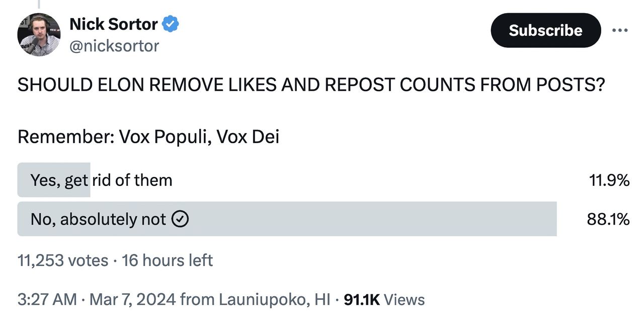
Task: View the 91.1K Views count
Action: (x=384, y=300)
